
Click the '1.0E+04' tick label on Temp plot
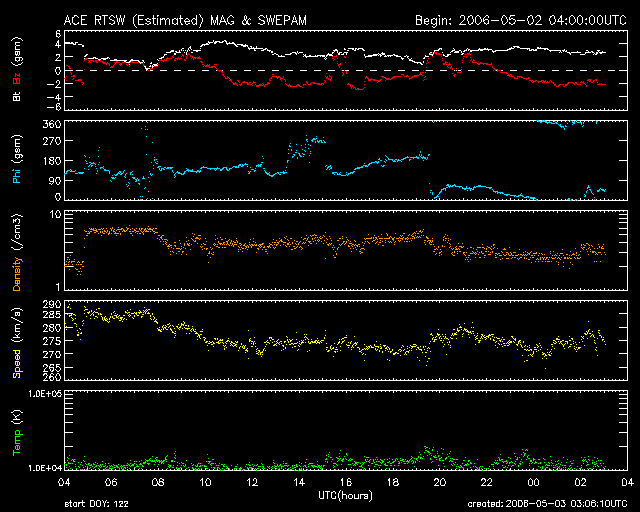pos(45,468)
